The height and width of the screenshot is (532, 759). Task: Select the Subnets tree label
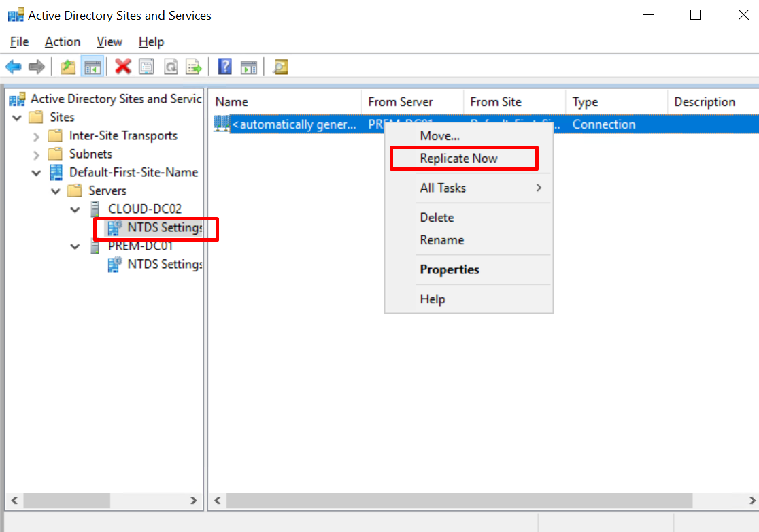[90, 154]
